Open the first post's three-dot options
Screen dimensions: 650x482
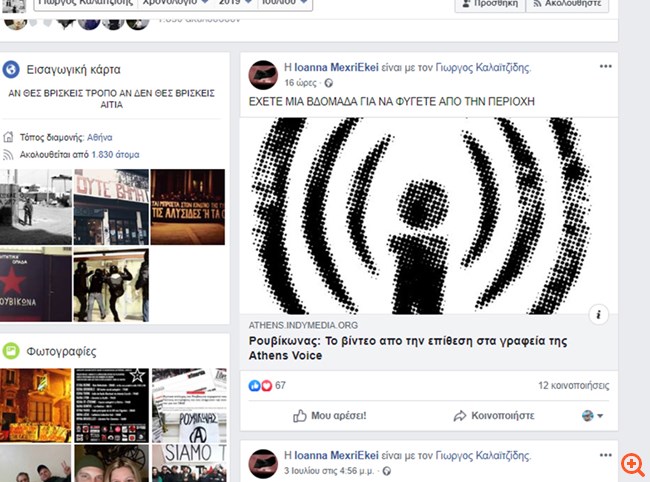pyautogui.click(x=605, y=67)
